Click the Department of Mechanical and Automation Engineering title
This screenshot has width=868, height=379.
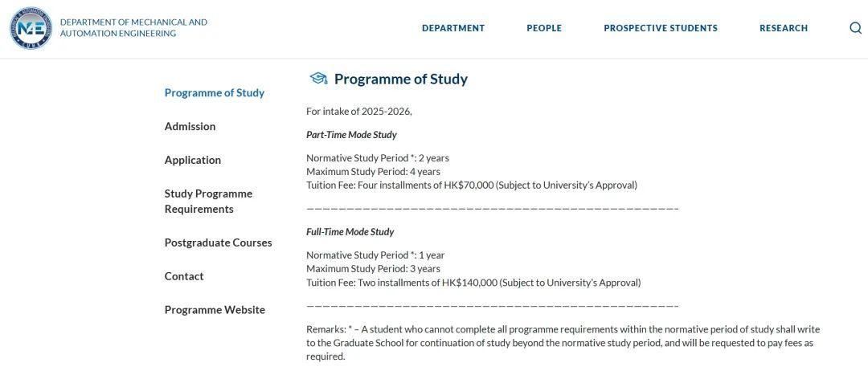133,28
